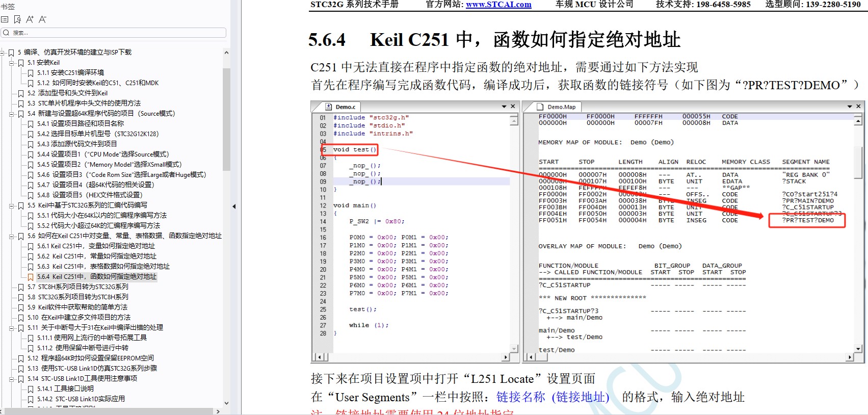The width and height of the screenshot is (868, 415).
Task: Select bookmark 5.4 新建与设置超64K程序代码的项目
Action: pos(101,114)
